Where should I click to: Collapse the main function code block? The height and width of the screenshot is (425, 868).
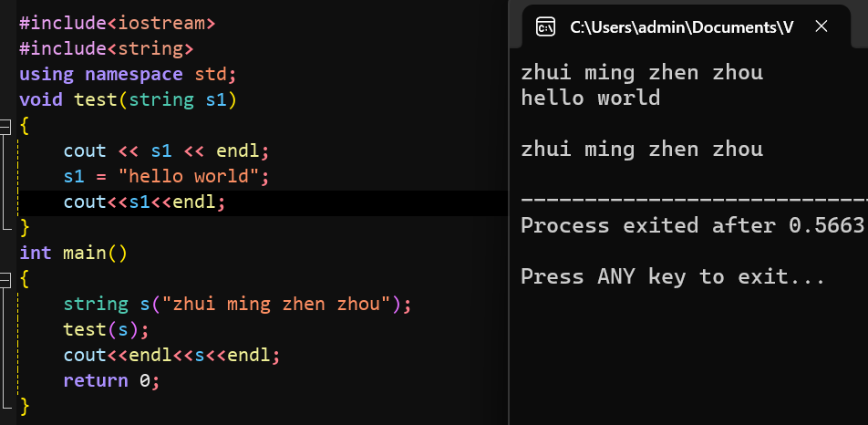pos(6,278)
